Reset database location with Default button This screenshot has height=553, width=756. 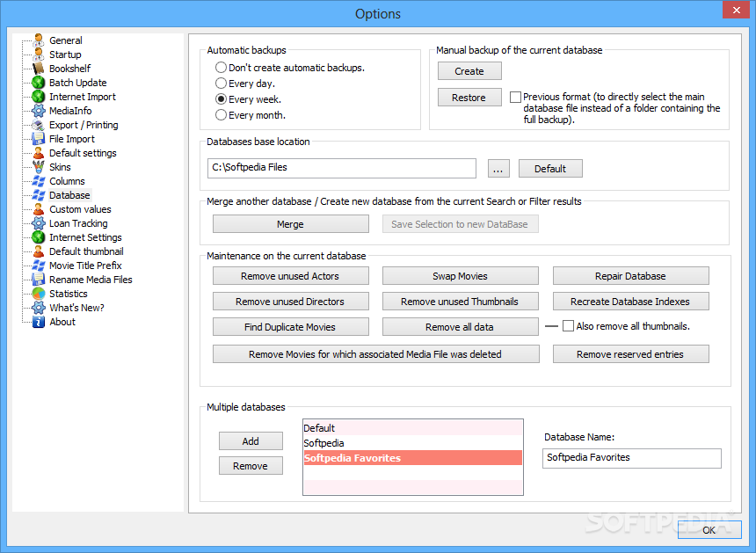coord(550,169)
